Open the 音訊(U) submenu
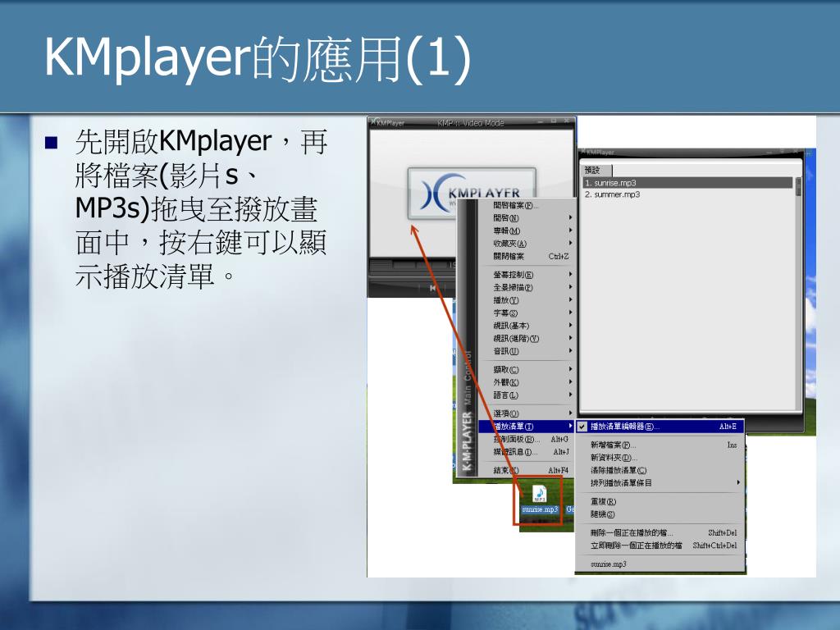This screenshot has height=630, width=840. click(x=526, y=351)
